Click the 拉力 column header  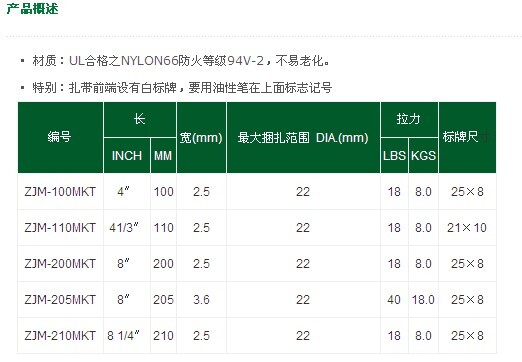coord(409,119)
